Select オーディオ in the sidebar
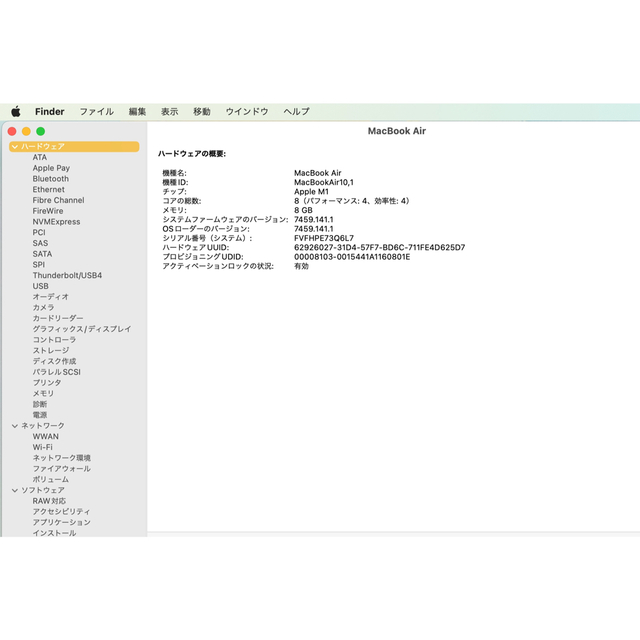The height and width of the screenshot is (640, 640). pyautogui.click(x=51, y=297)
